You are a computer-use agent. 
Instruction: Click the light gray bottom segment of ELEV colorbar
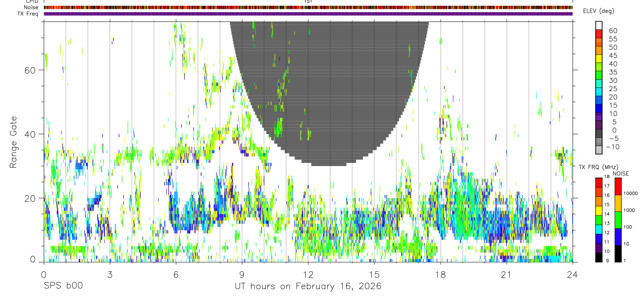599,149
